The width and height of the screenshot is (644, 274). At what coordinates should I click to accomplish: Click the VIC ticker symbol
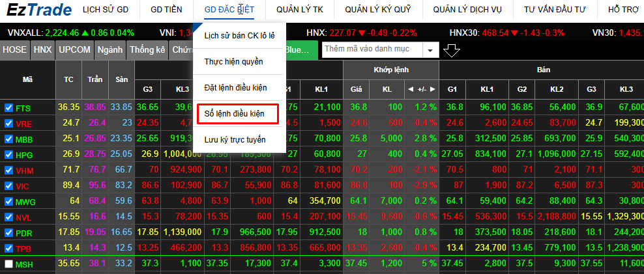tap(22, 187)
